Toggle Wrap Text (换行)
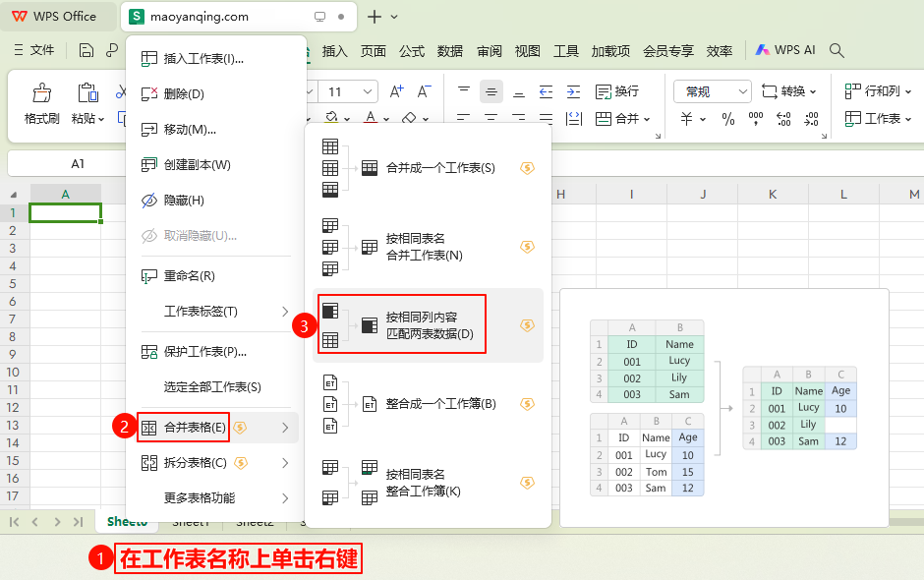Screen dimensions: 924x580 click(x=616, y=91)
